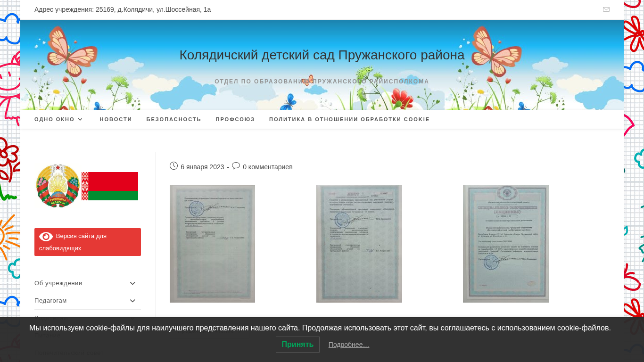644x362 pixels.
Task: Click the Belarus coat of arms emblem
Action: point(58,186)
